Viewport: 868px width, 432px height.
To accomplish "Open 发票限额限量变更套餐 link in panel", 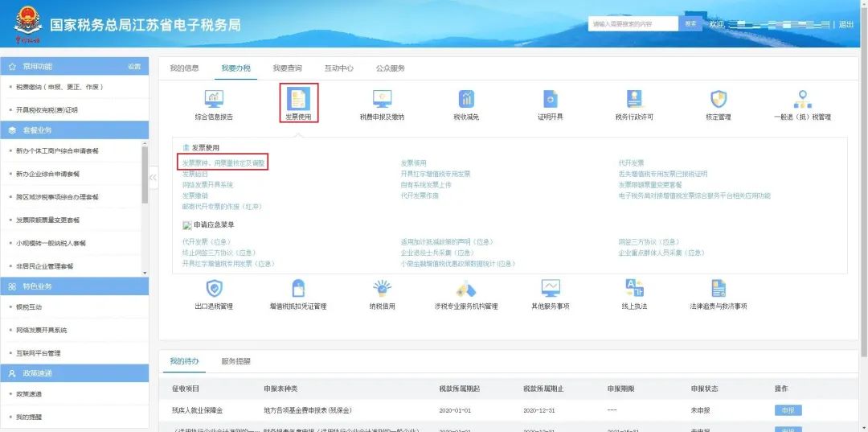I will point(650,184).
